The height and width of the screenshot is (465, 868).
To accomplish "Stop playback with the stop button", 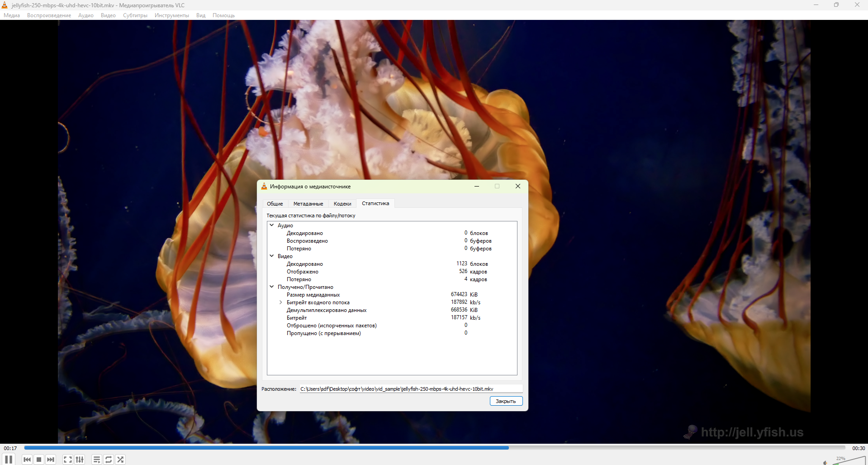I will [x=39, y=460].
